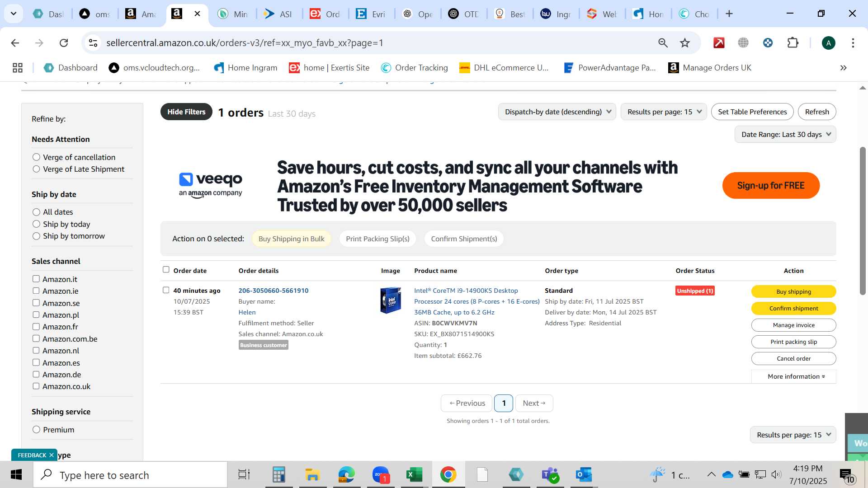
Task: Reload the page with the refresh icon
Action: coord(64,43)
